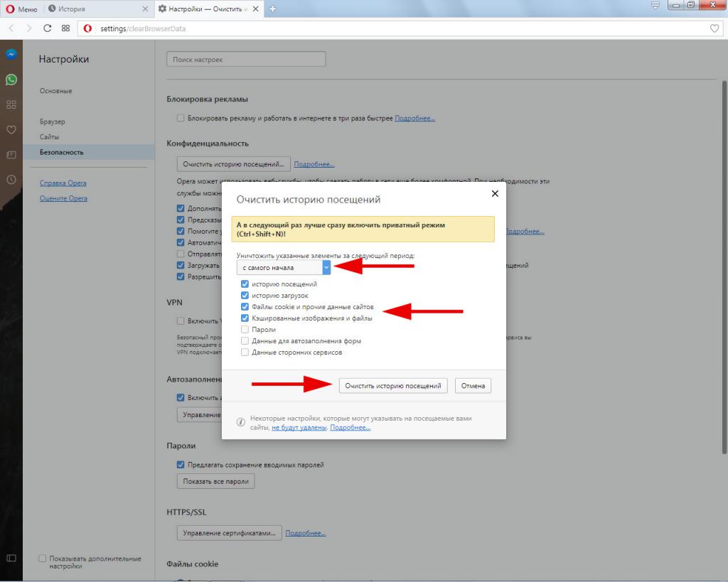Toggle Предлагать сохранение вводимых паролей
The width and height of the screenshot is (728, 582).
[x=181, y=465]
